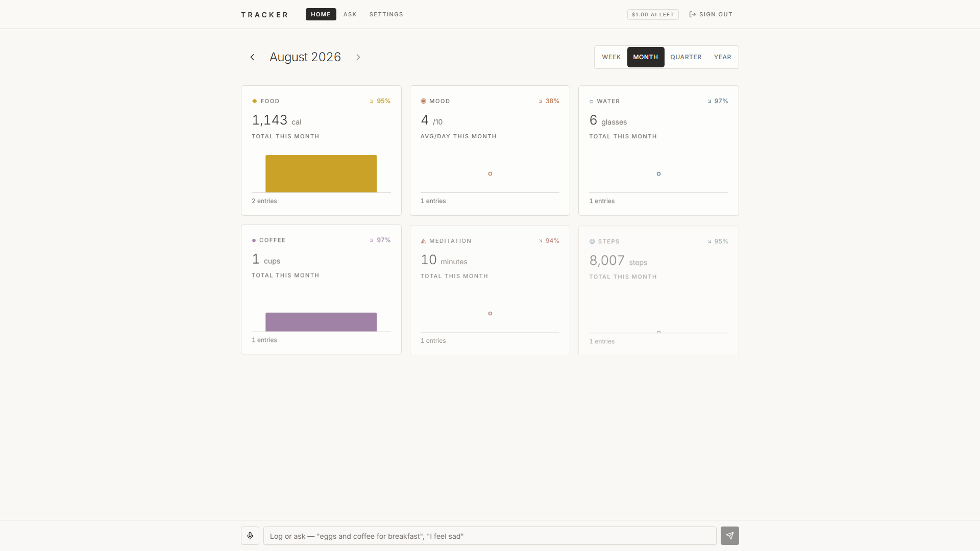
Task: Click the Water chart data point
Action: [658, 174]
